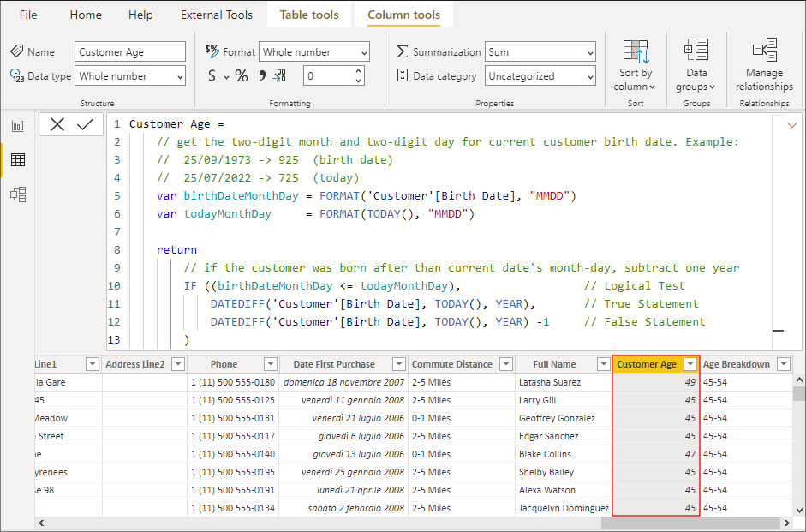Open Sort by column button
The width and height of the screenshot is (806, 532).
coord(636,66)
